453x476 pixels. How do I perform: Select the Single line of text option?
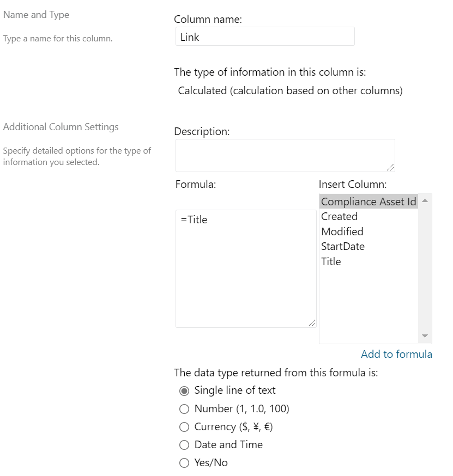pos(184,390)
